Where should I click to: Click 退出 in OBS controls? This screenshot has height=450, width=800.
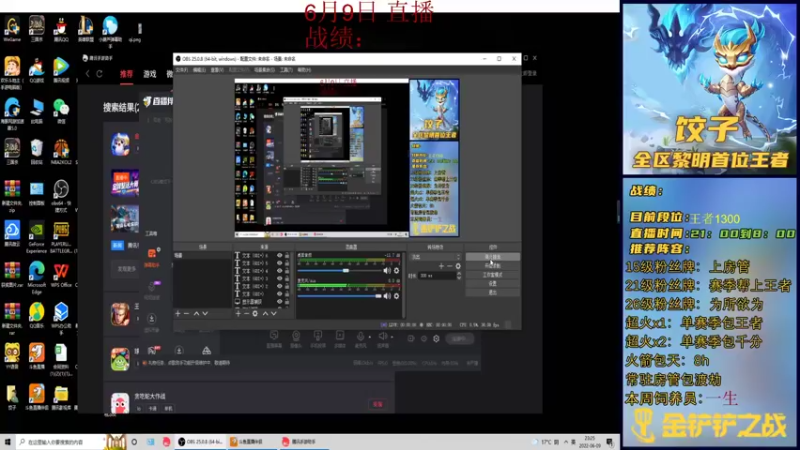[492, 292]
